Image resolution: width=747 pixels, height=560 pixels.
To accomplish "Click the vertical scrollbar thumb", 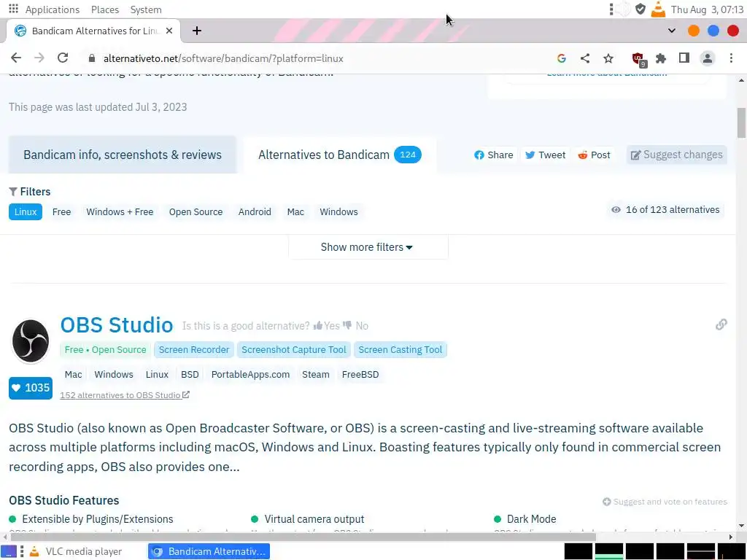I will pos(741,122).
